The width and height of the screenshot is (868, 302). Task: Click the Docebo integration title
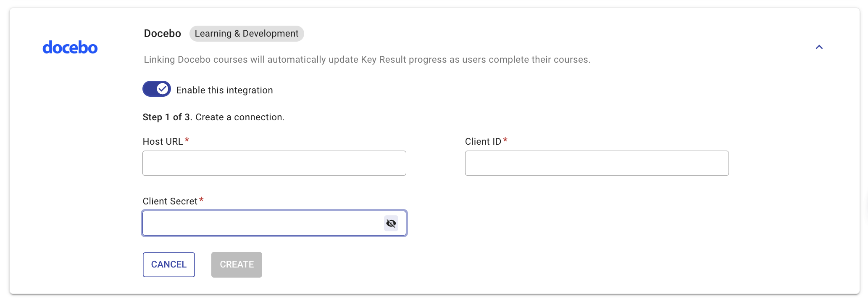pyautogui.click(x=163, y=34)
